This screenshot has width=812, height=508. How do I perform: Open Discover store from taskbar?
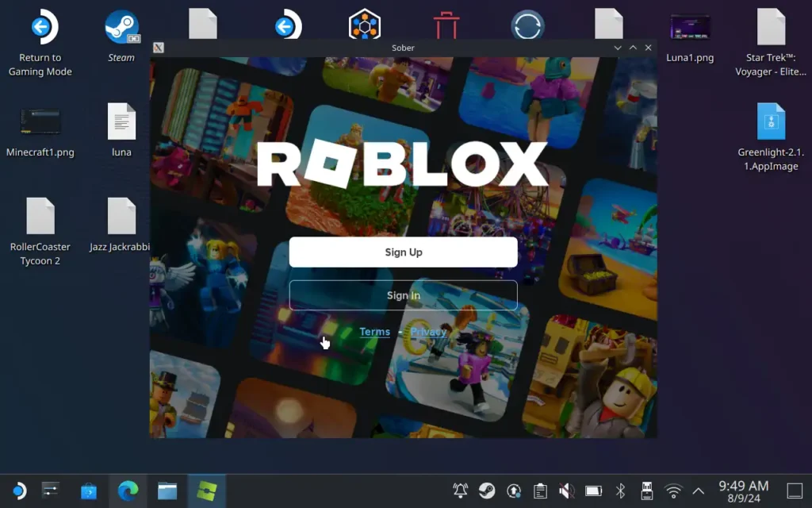click(x=89, y=491)
